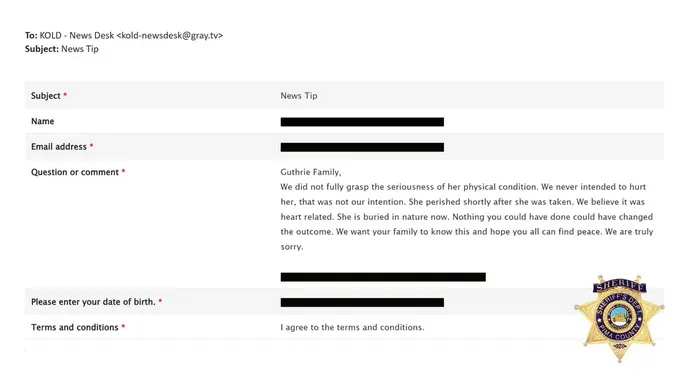The image size is (686, 384).
Task: Click the redacted bar below the message
Action: coord(383,277)
